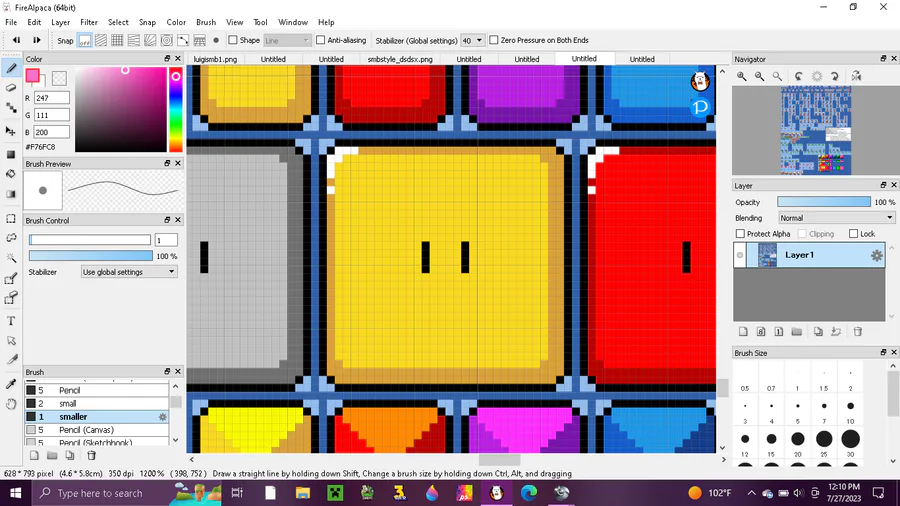Enable the parallel lines snap
The image size is (900, 506).
[x=101, y=40]
